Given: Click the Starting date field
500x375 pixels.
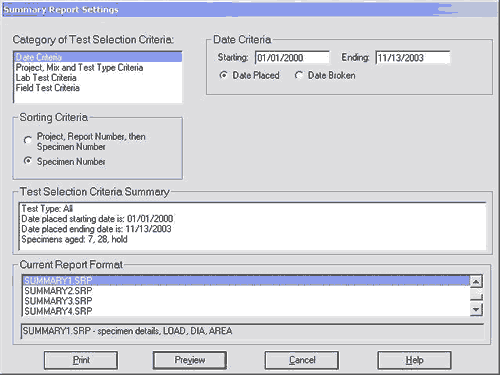Looking at the screenshot, I should tap(292, 57).
